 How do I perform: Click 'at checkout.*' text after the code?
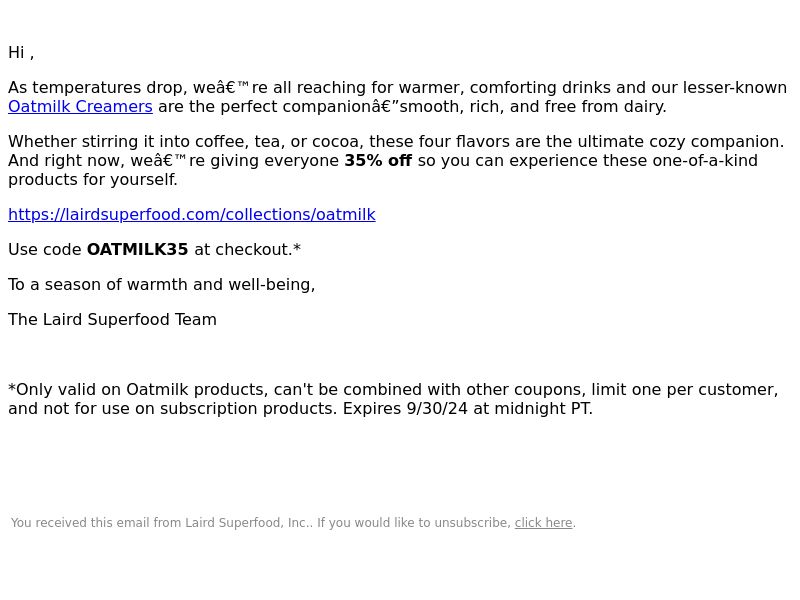click(x=247, y=249)
